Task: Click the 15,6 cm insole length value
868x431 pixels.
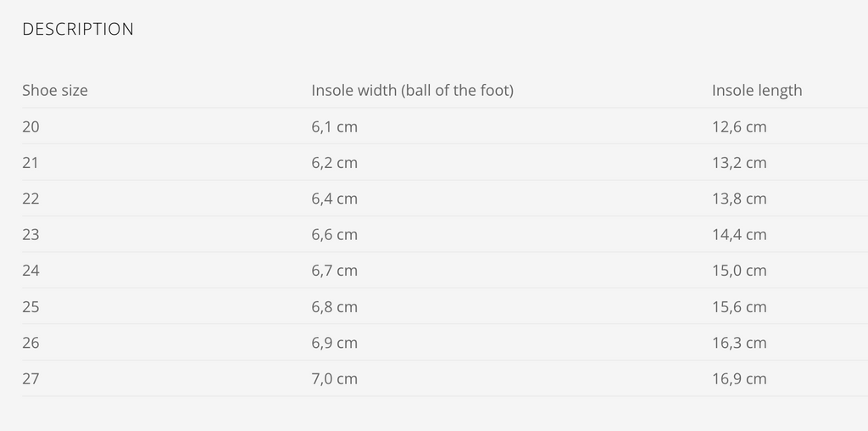Action: pyautogui.click(x=738, y=306)
